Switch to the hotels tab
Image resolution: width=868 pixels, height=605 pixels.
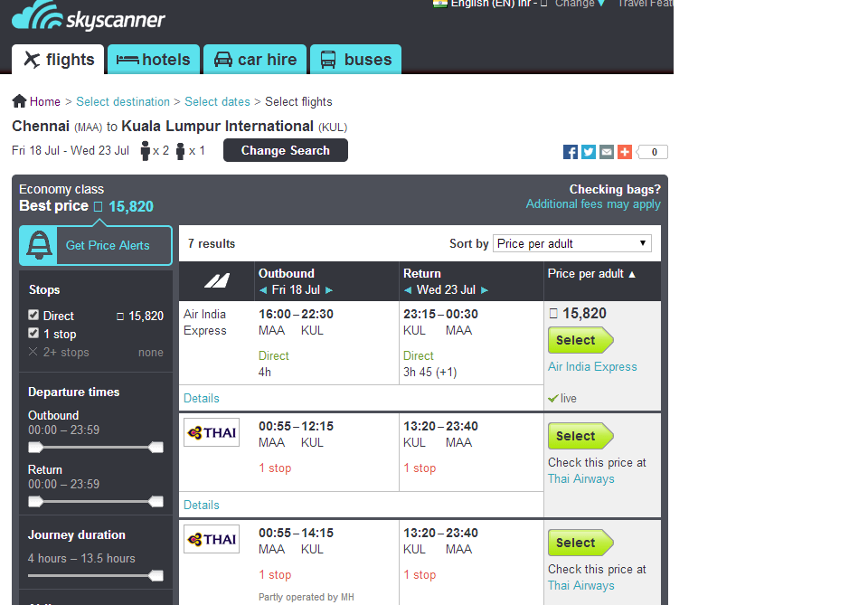[x=154, y=59]
